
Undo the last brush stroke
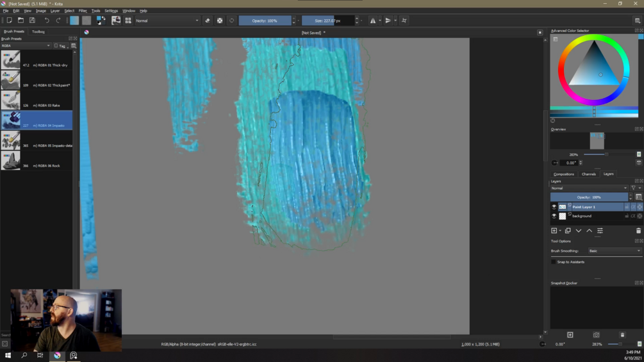[47, 21]
